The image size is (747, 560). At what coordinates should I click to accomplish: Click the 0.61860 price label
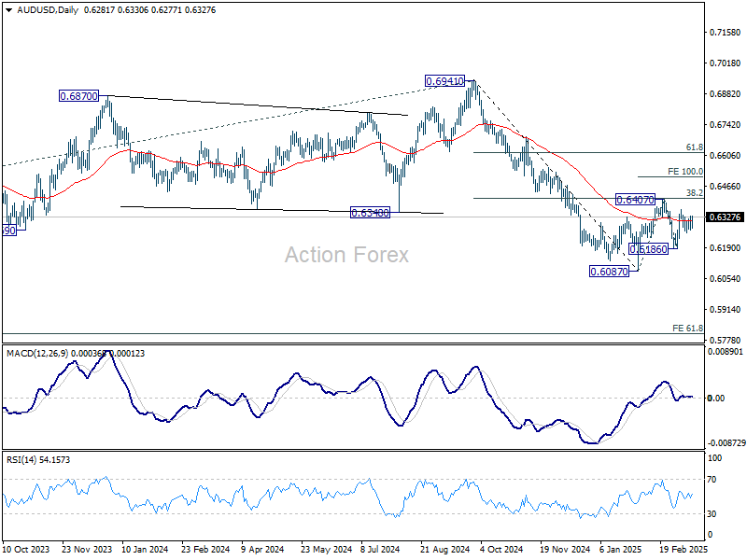point(648,249)
